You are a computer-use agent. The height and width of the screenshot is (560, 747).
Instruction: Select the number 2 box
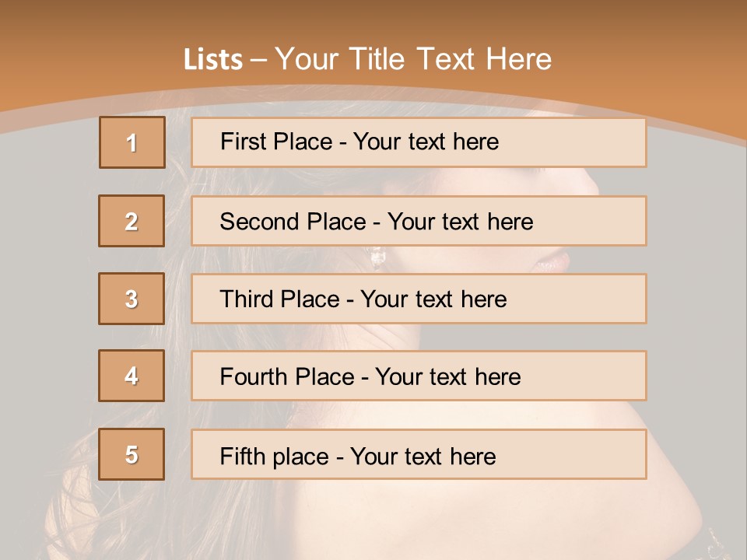click(132, 221)
